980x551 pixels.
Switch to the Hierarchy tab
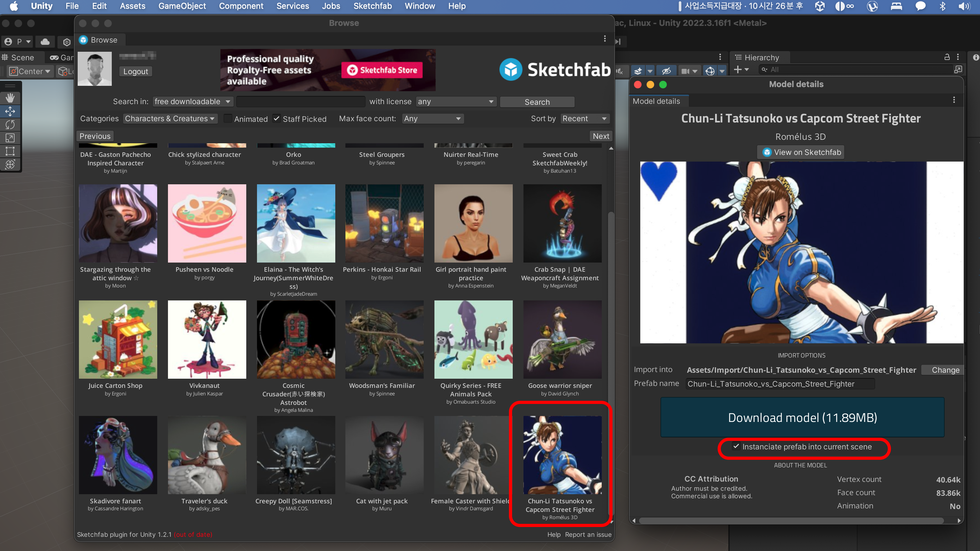click(x=761, y=57)
